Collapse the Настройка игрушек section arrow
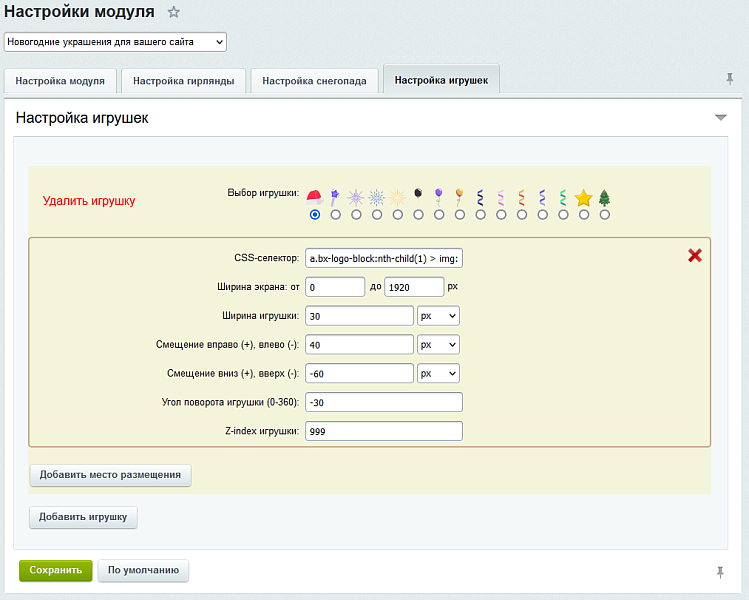Viewport: 749px width, 600px height. (720, 118)
